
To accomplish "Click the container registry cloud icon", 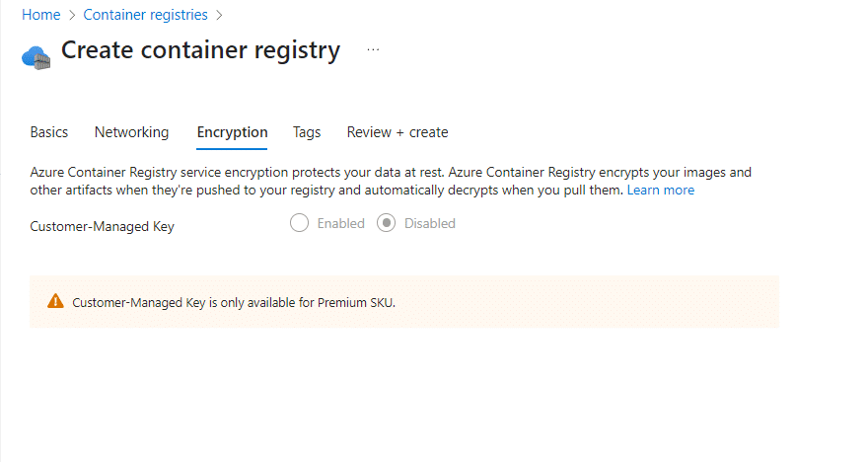I will (x=36, y=56).
